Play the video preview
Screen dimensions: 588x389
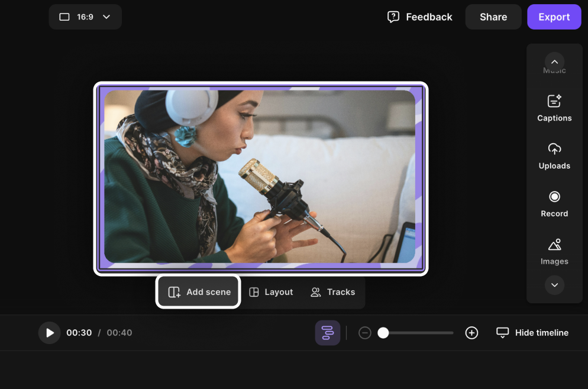(50, 333)
